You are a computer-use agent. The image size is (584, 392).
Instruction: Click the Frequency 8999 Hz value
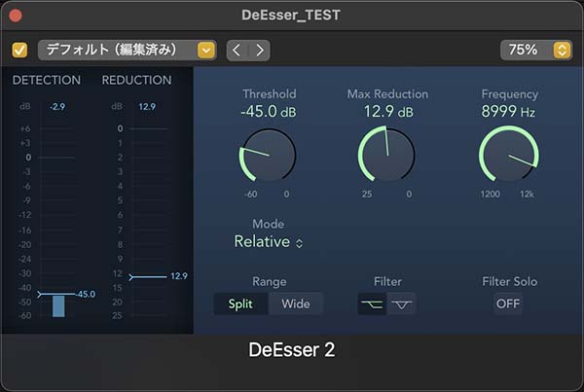pyautogui.click(x=508, y=113)
